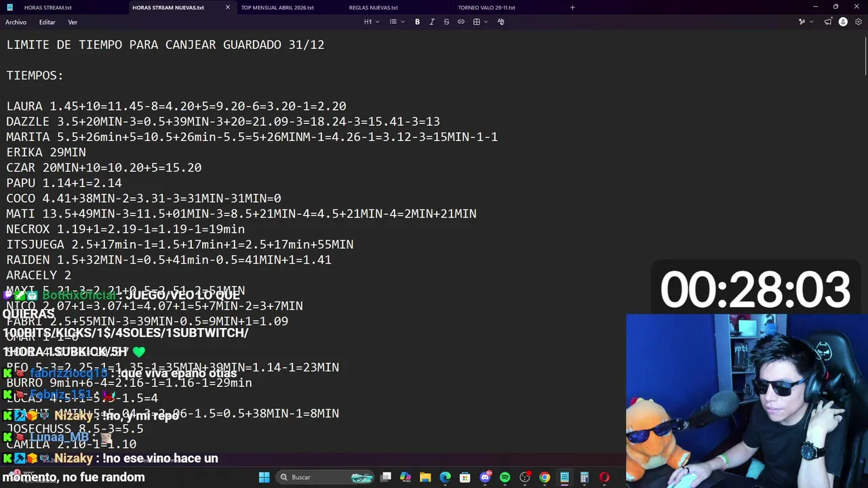Open the H1 heading style dropdown
Screen dimensions: 868x488
pyautogui.click(x=371, y=22)
